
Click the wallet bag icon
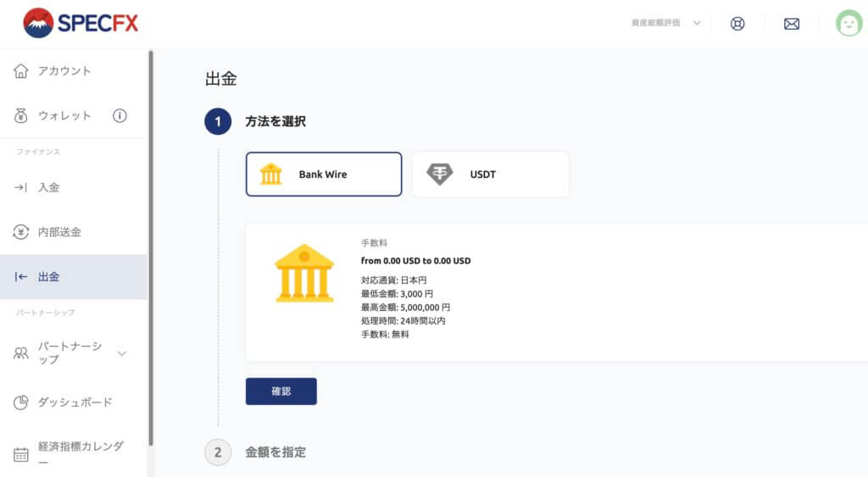pyautogui.click(x=21, y=116)
